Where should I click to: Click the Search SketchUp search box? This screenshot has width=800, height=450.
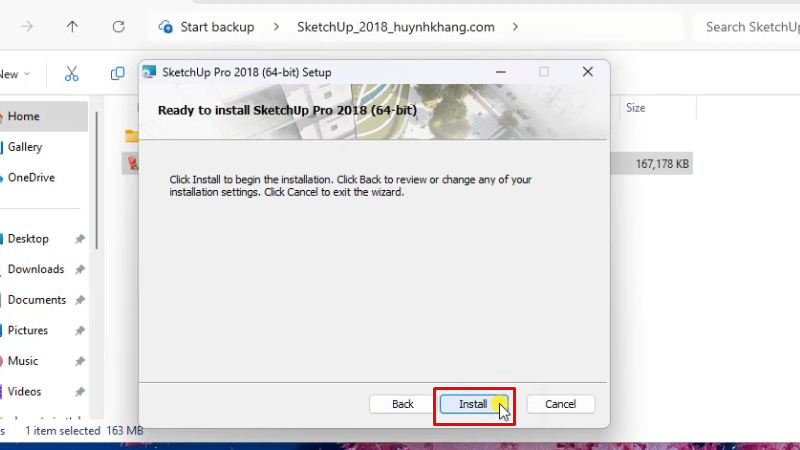click(x=750, y=27)
